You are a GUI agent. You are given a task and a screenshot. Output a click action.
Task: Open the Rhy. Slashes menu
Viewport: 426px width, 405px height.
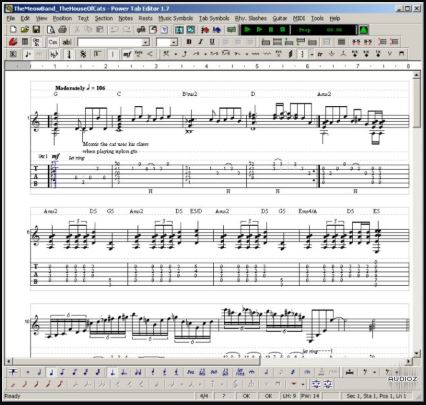click(x=251, y=18)
